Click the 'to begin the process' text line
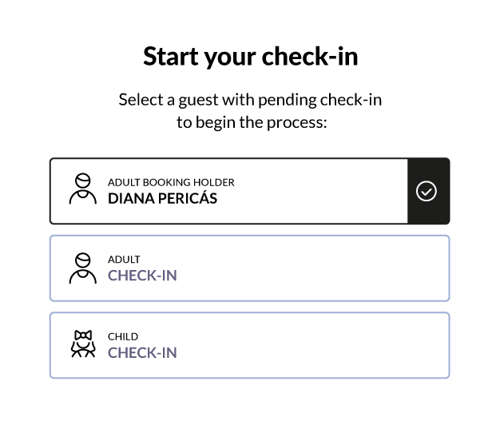504x425 pixels. click(252, 122)
